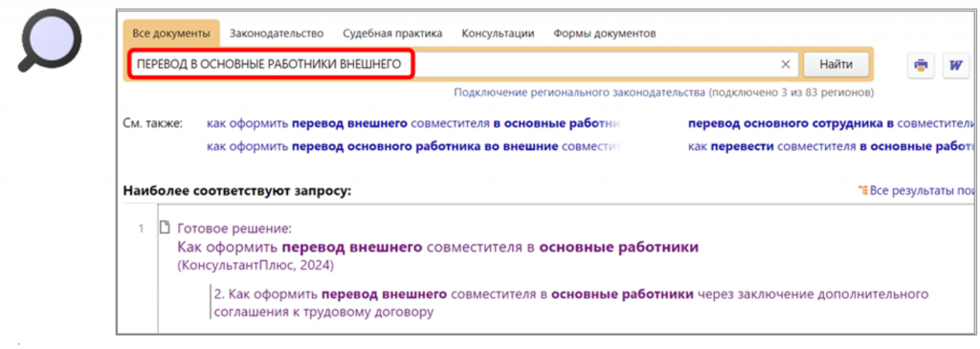Screen dimensions: 980x349
Task: Open the Консультации tab
Action: point(498,33)
